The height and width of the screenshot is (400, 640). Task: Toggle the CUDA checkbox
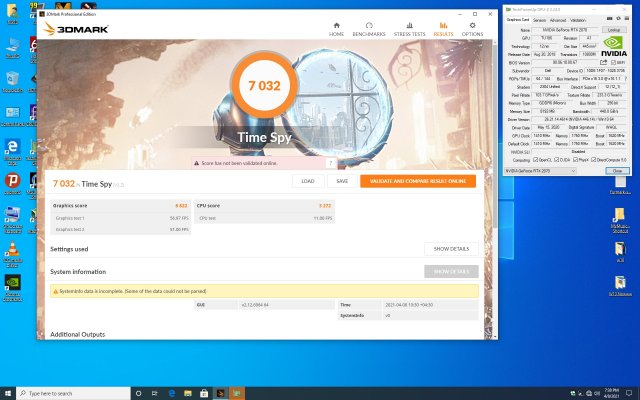click(x=558, y=159)
